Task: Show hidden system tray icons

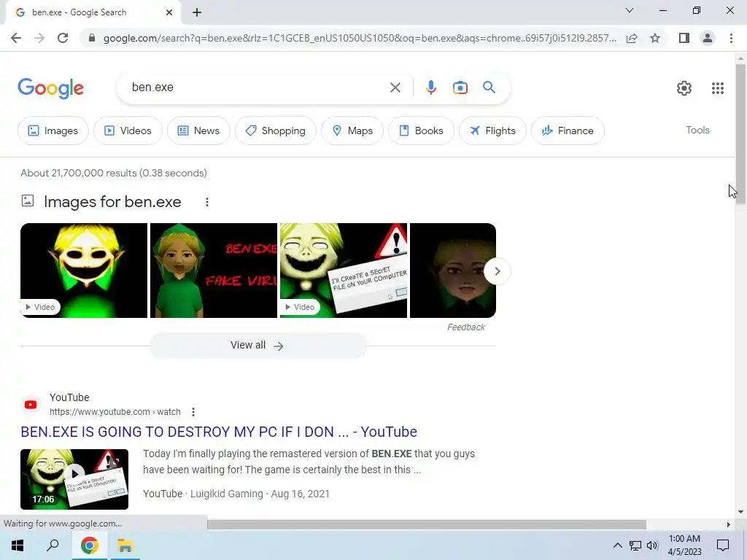Action: tap(617, 545)
